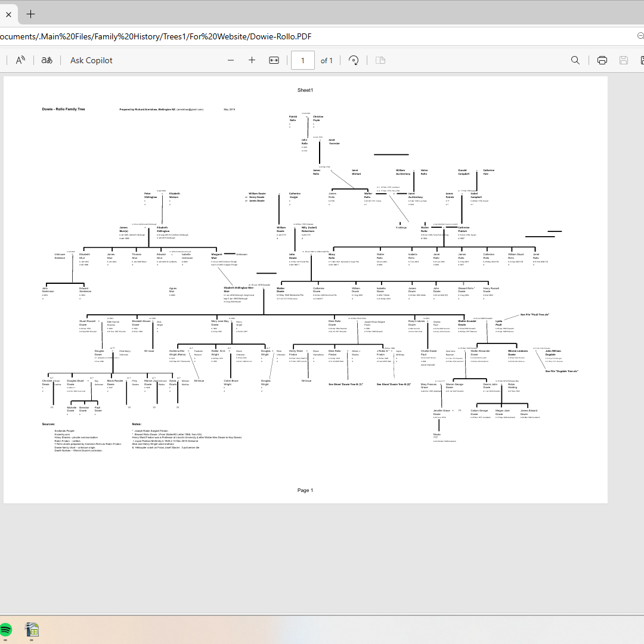Zoom in with the plus icon
Viewport: 644px width, 644px height.
click(252, 60)
